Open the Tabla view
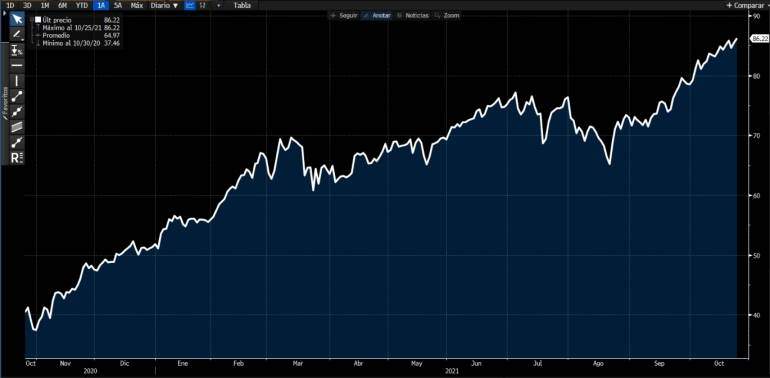This screenshot has height=378, width=770. point(242,5)
